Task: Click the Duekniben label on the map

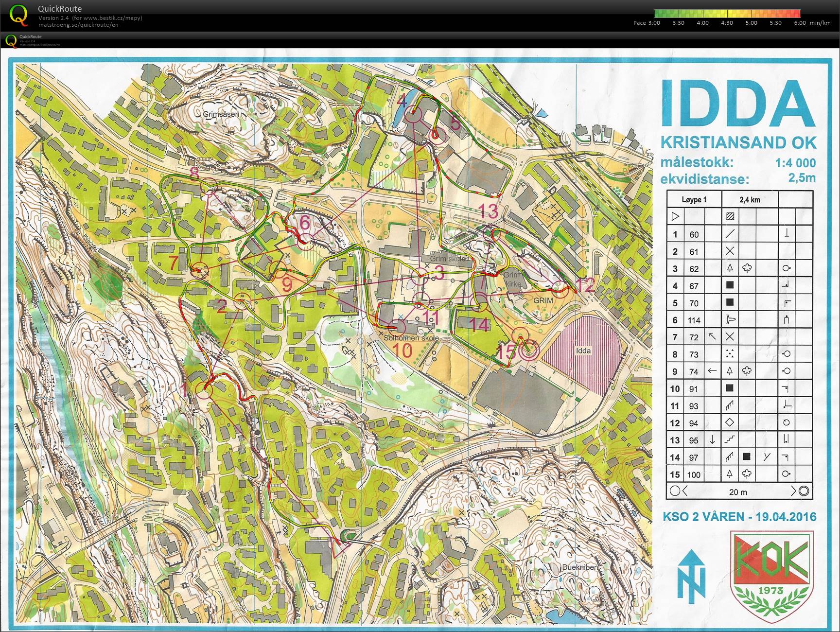Action: (579, 567)
